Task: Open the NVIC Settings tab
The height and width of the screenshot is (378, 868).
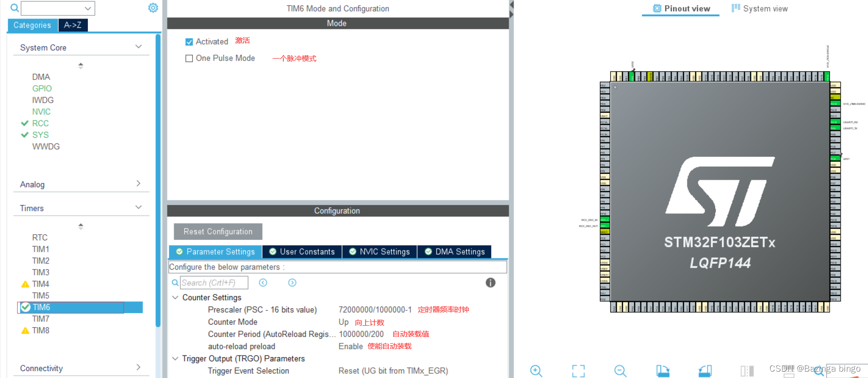Action: 379,252
